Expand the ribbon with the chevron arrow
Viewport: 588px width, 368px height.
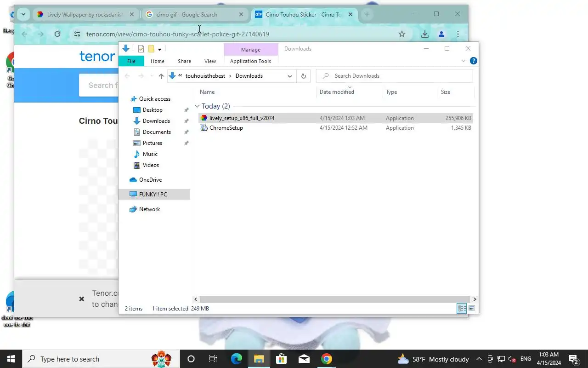(463, 61)
